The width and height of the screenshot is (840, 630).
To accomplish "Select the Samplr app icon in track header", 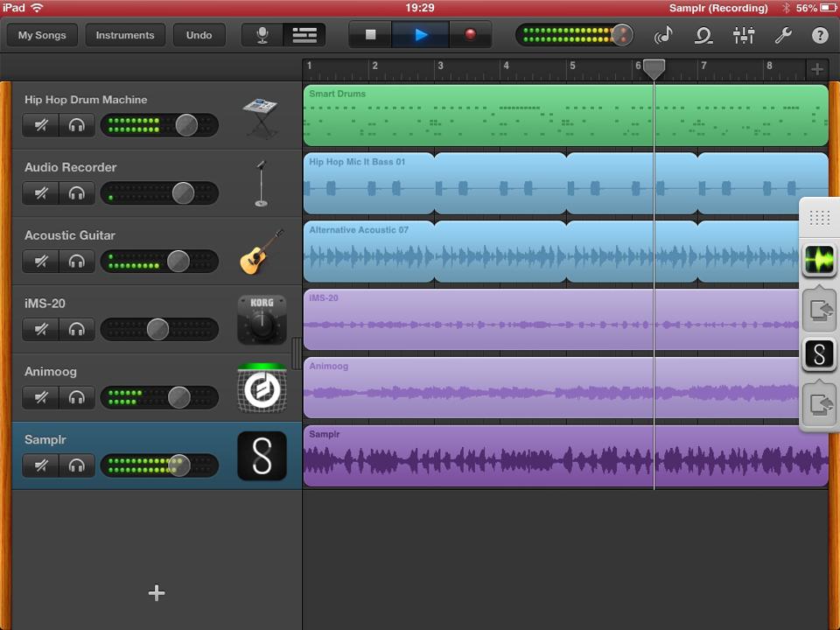I will click(262, 456).
